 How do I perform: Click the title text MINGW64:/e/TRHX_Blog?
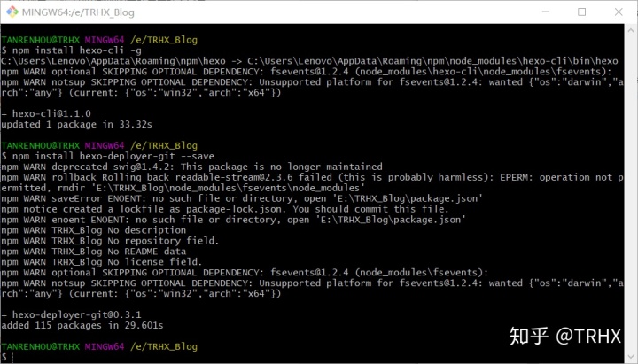(78, 12)
